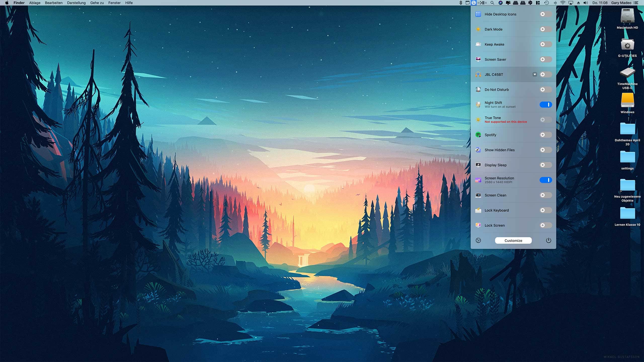Click the Keep Awake icon

(x=478, y=44)
